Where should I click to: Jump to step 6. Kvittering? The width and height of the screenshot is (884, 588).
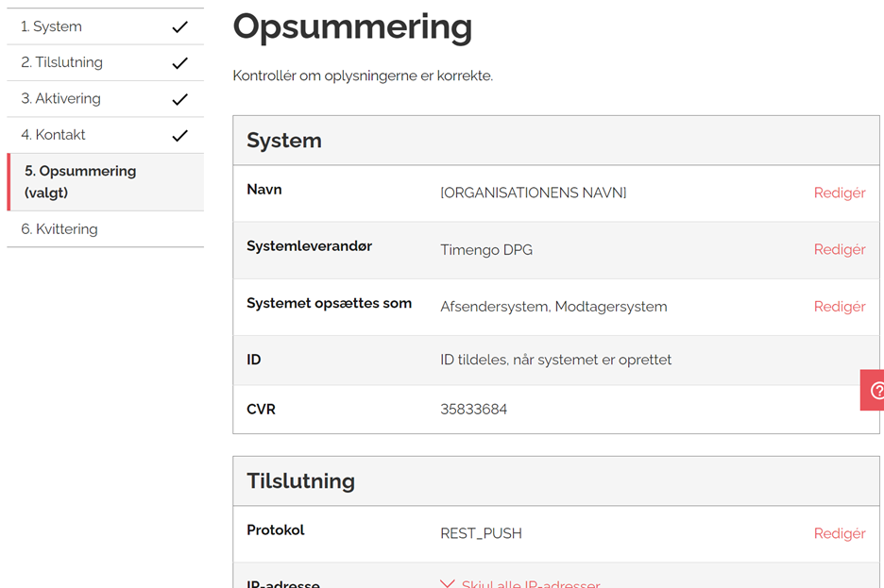(x=59, y=228)
